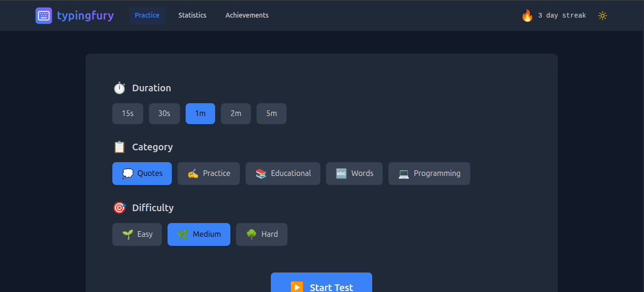Click the flame streak icon
644x292 pixels.
527,16
